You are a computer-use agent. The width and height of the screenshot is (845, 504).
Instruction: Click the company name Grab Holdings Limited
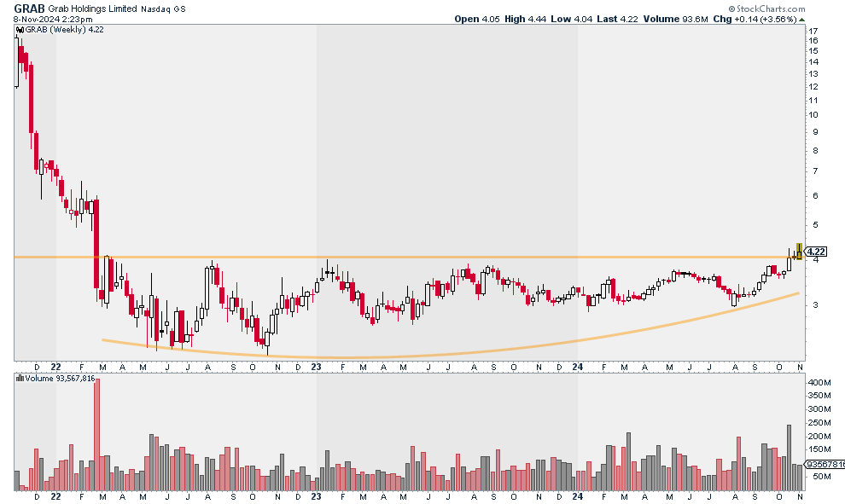[92, 9]
